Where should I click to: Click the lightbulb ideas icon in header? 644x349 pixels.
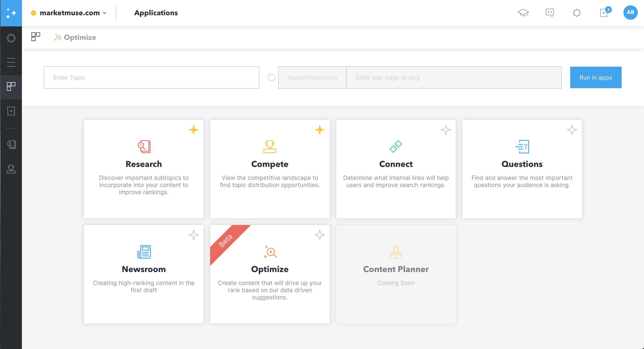coord(577,13)
